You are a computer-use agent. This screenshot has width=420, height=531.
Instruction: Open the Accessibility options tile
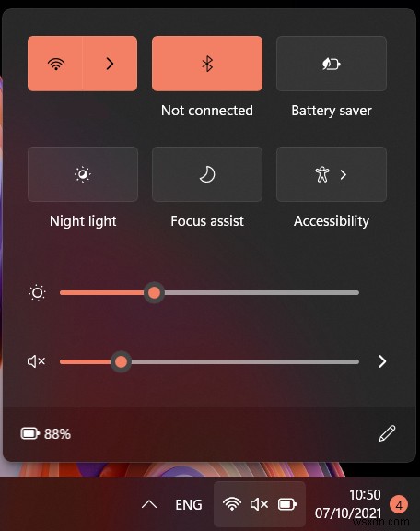tap(332, 174)
